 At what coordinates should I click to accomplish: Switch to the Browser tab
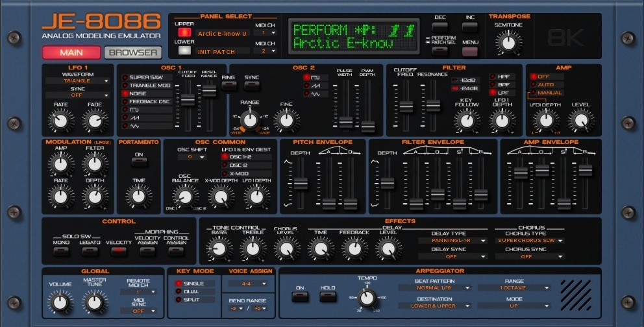[132, 53]
